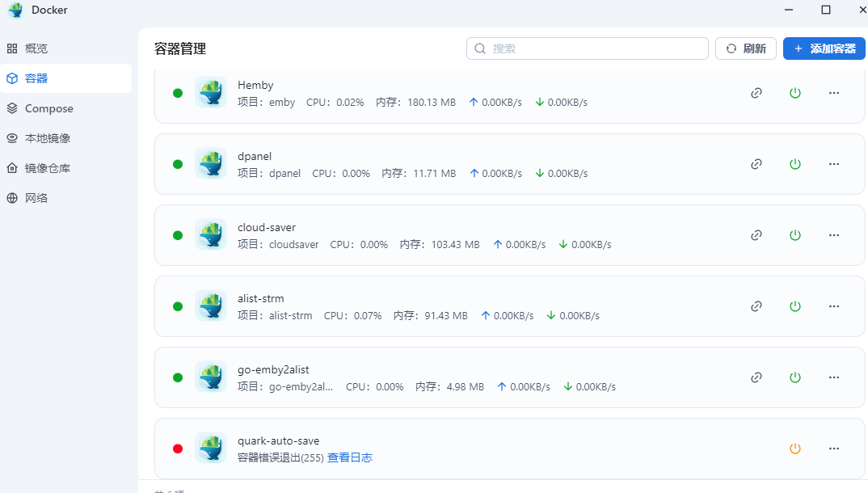This screenshot has width=868, height=493.
Task: Start the stopped quark-auto-save container
Action: [795, 449]
